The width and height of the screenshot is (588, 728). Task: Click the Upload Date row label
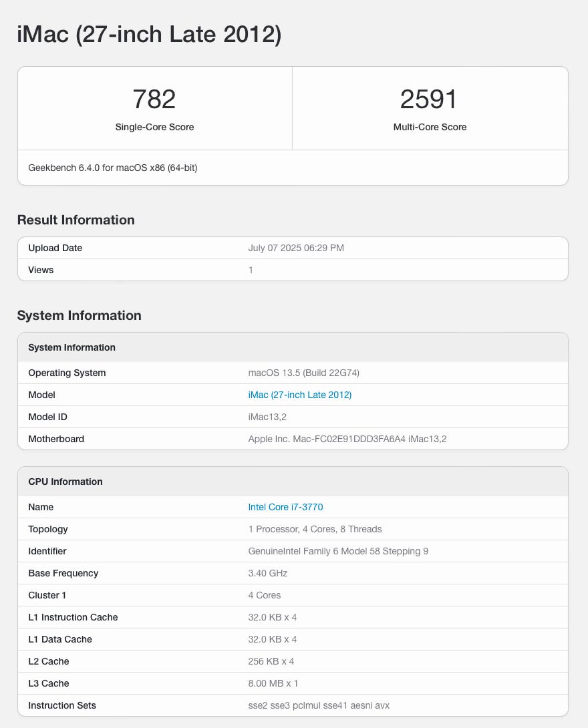[x=55, y=248]
